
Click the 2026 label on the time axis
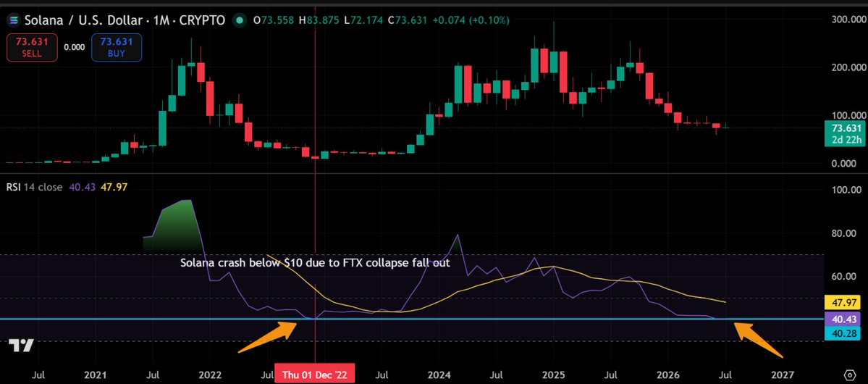(669, 375)
